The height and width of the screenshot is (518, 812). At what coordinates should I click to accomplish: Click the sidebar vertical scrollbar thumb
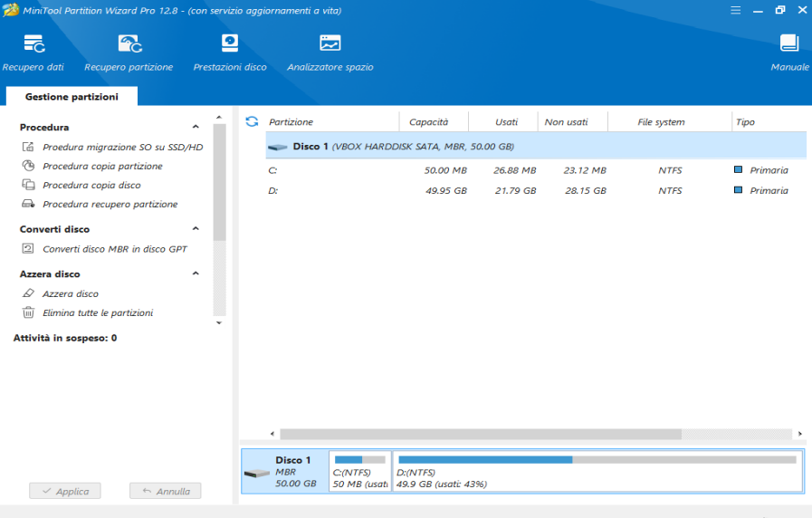coord(219,182)
